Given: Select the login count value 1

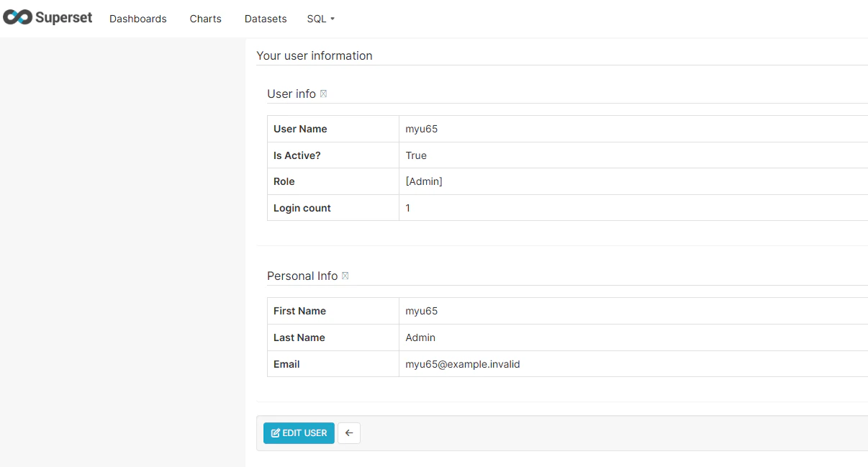Looking at the screenshot, I should click(408, 208).
